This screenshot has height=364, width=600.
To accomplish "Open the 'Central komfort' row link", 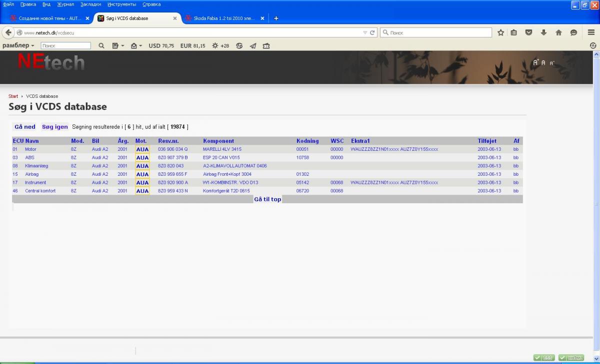I will click(40, 191).
